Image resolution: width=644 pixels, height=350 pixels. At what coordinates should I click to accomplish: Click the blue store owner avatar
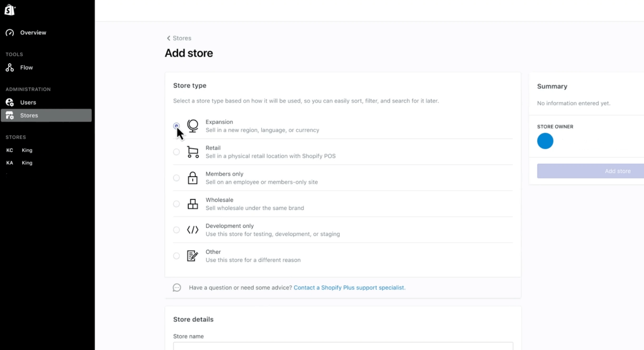click(x=545, y=141)
